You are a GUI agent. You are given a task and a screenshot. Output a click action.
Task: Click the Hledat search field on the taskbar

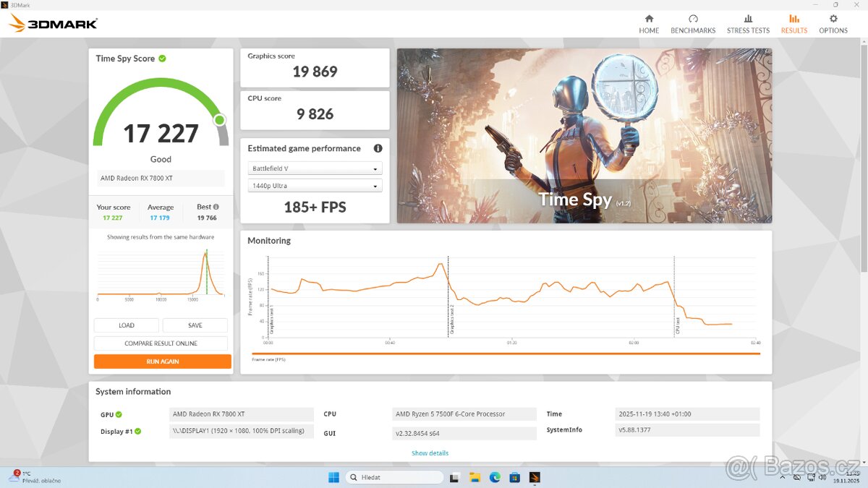394,477
